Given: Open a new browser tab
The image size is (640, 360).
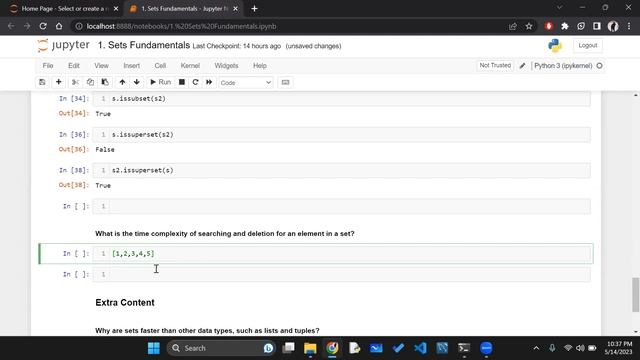Looking at the screenshot, I should [x=254, y=9].
